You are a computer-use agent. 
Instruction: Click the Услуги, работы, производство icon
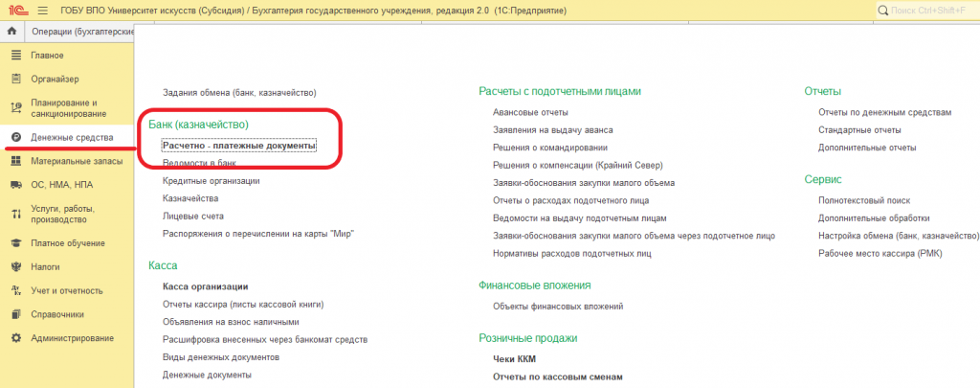[x=17, y=214]
